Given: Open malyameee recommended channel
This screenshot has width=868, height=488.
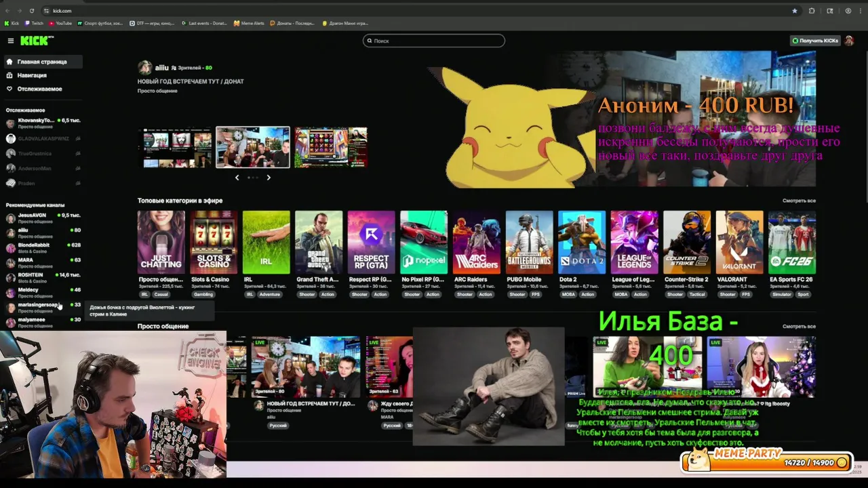Looking at the screenshot, I should pos(43,322).
